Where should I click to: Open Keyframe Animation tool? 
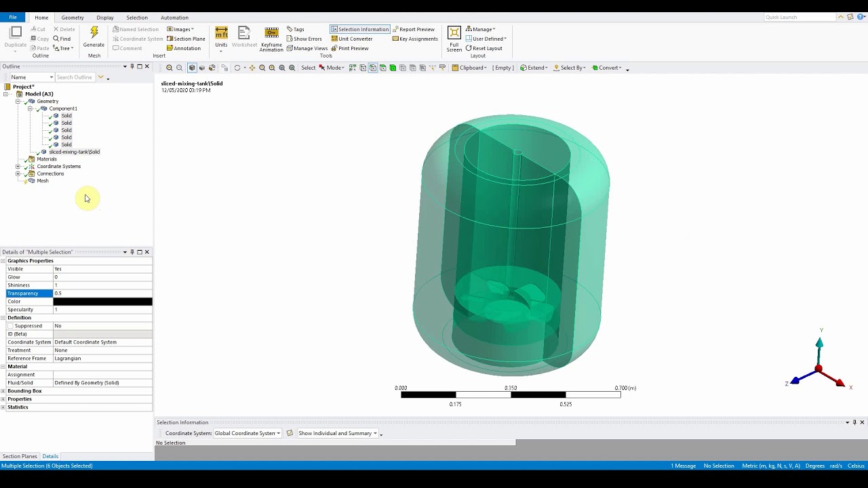(271, 39)
